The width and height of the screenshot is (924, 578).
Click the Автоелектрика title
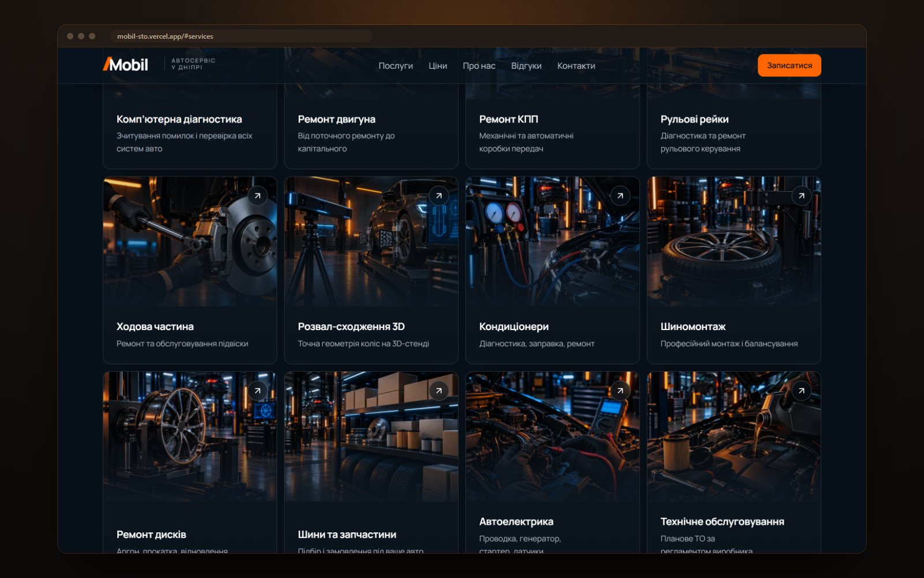click(516, 521)
